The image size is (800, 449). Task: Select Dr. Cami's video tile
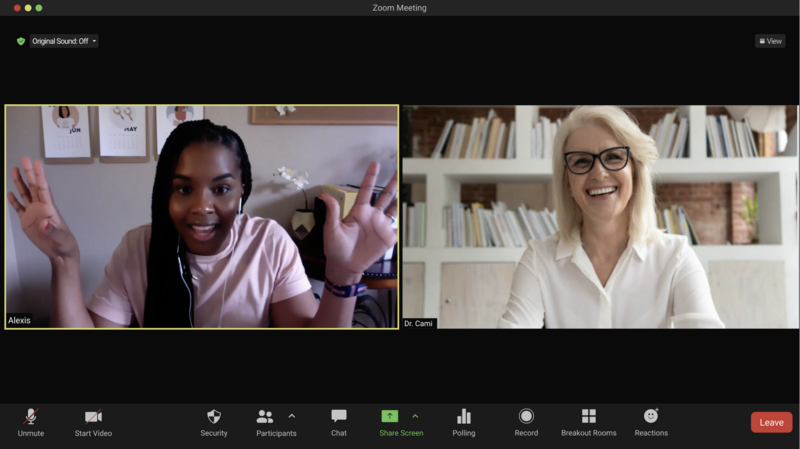click(600, 217)
